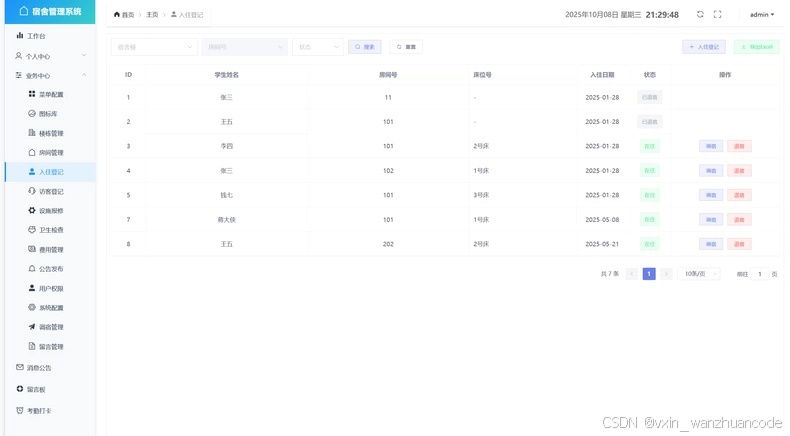
Task: Click the date 2025-05-21 cell
Action: 602,244
